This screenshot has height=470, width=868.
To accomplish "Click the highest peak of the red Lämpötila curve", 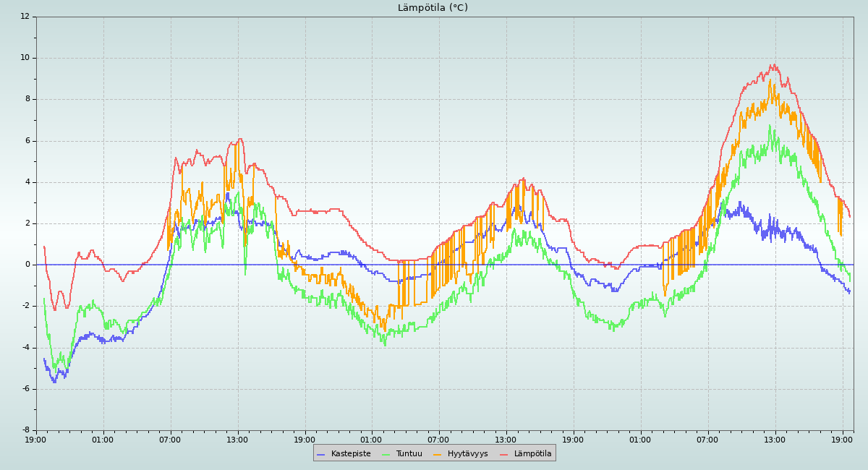I will (x=772, y=65).
